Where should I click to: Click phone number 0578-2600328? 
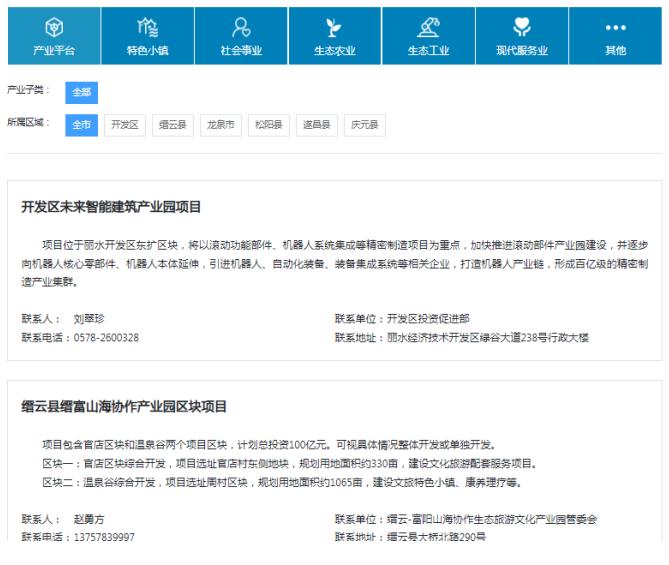click(106, 337)
